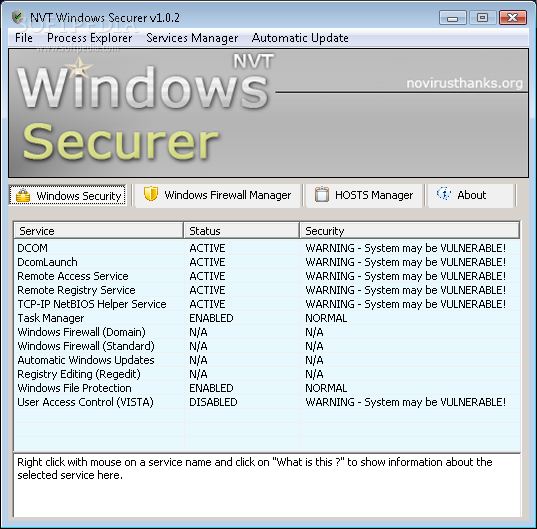Sort by the Security column header

pyautogui.click(x=410, y=230)
